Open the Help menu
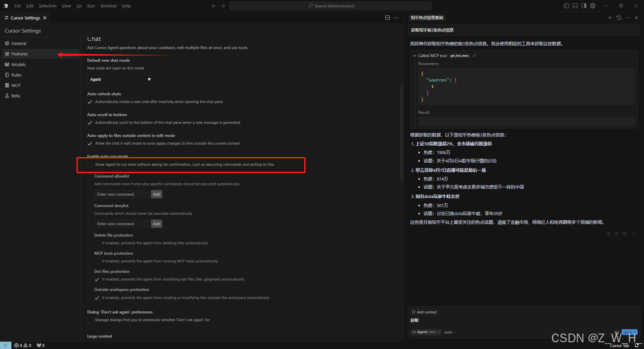 click(126, 6)
